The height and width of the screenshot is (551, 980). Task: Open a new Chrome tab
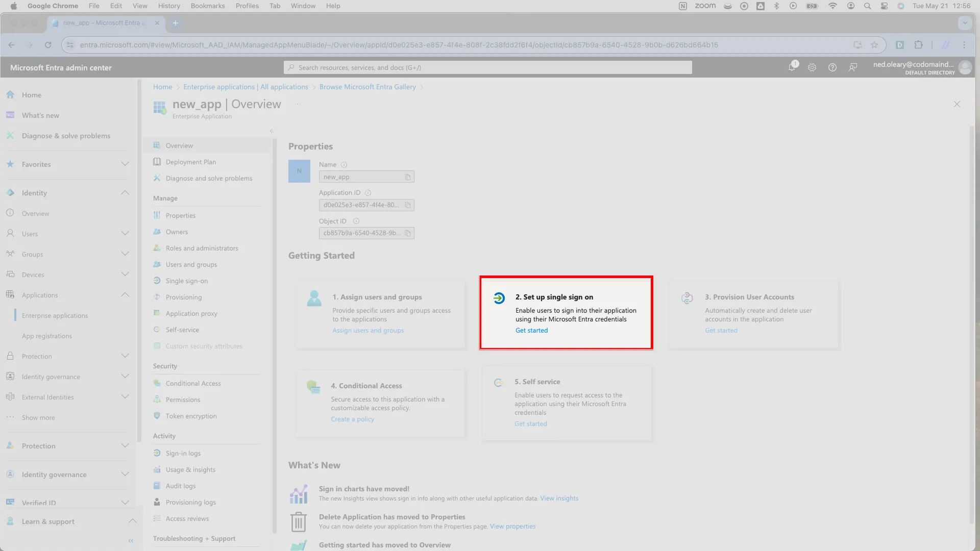(x=175, y=23)
